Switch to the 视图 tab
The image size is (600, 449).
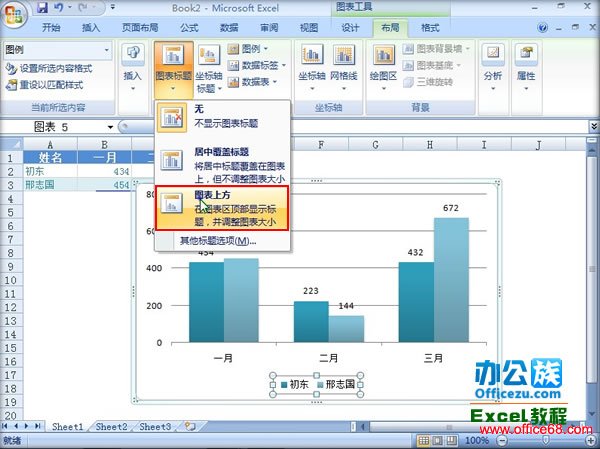pyautogui.click(x=308, y=28)
